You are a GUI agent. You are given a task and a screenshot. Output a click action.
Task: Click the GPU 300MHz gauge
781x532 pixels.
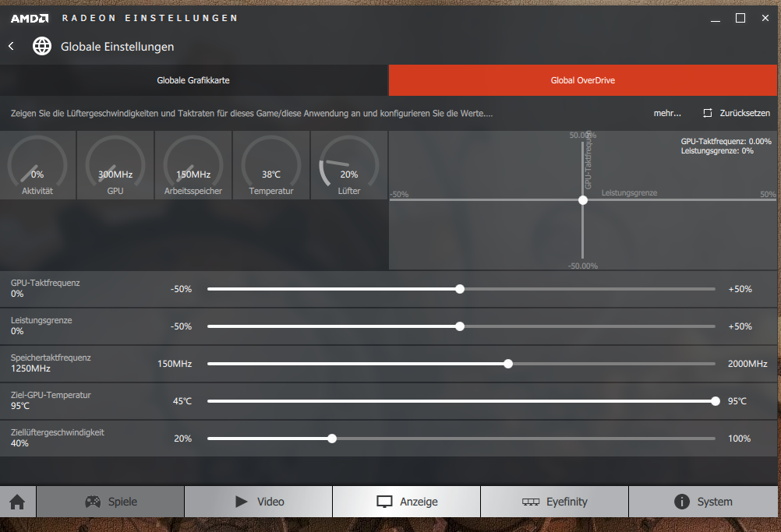coord(115,165)
